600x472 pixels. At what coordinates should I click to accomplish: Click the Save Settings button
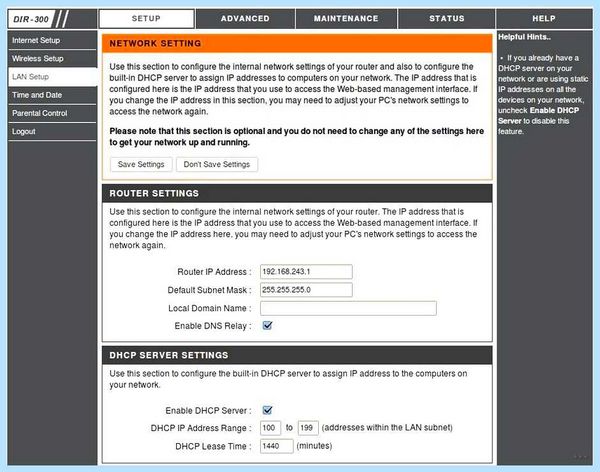141,164
